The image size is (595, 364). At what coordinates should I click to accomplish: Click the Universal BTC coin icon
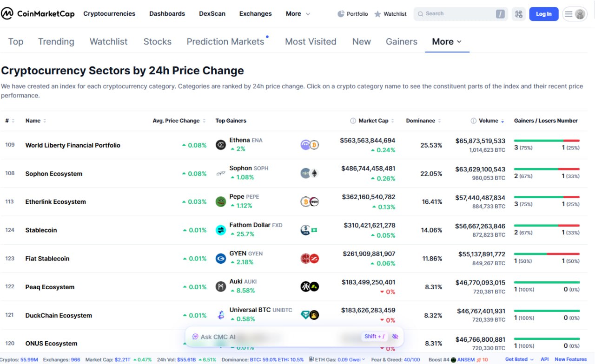point(221,315)
